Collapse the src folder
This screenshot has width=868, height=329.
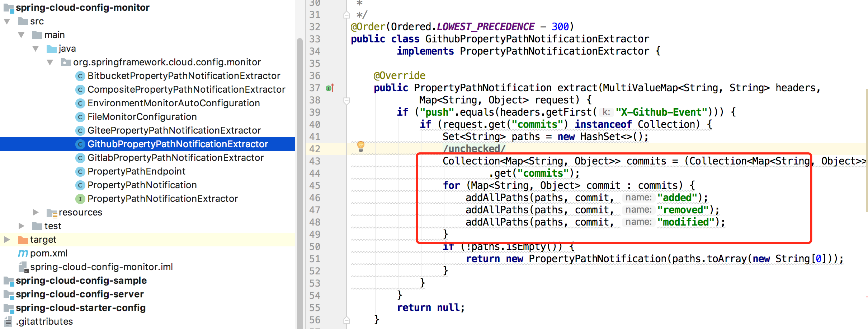[x=7, y=21]
